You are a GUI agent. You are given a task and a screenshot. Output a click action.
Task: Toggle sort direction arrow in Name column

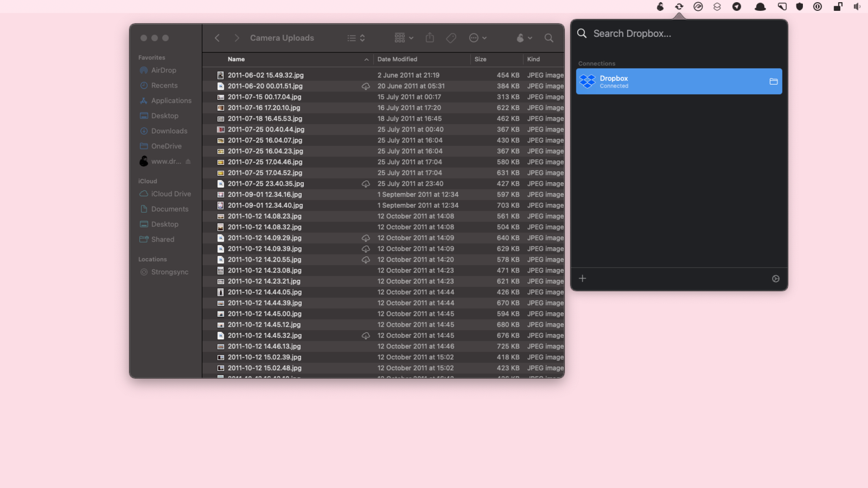pyautogui.click(x=366, y=60)
